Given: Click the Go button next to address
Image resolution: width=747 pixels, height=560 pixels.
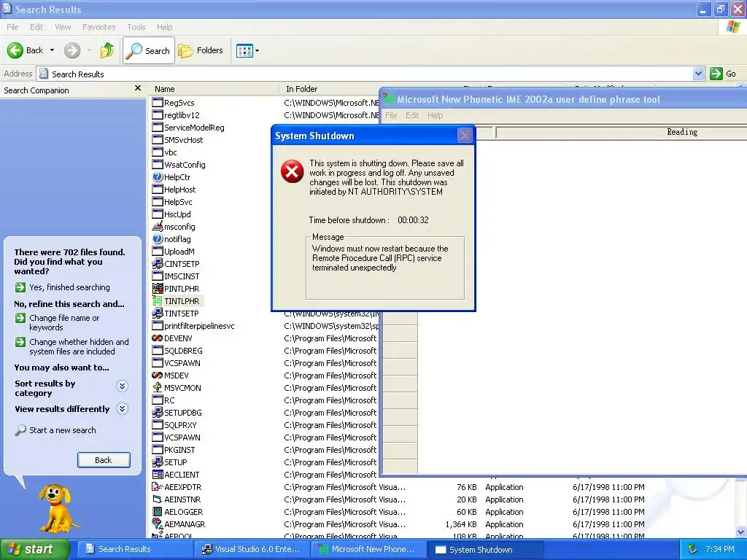Looking at the screenshot, I should coord(723,74).
